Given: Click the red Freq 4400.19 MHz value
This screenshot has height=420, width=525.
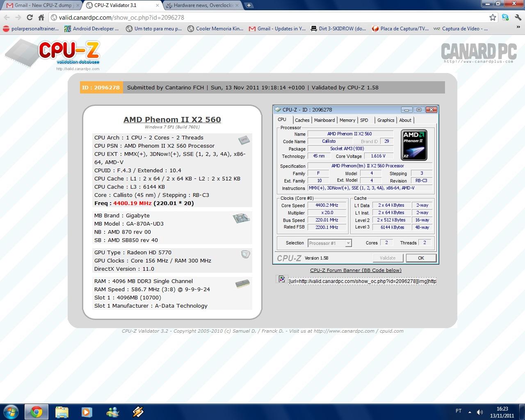Looking at the screenshot, I should point(132,203).
